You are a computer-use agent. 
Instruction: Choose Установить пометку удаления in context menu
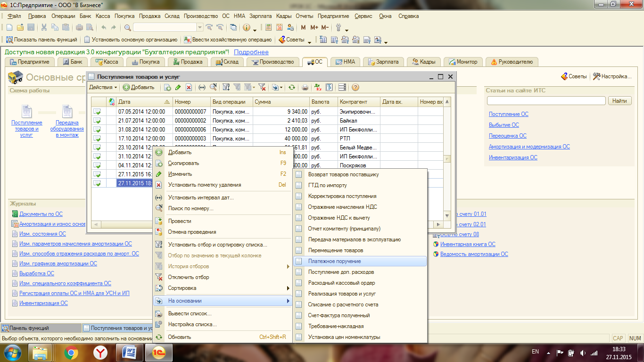[x=223, y=185]
